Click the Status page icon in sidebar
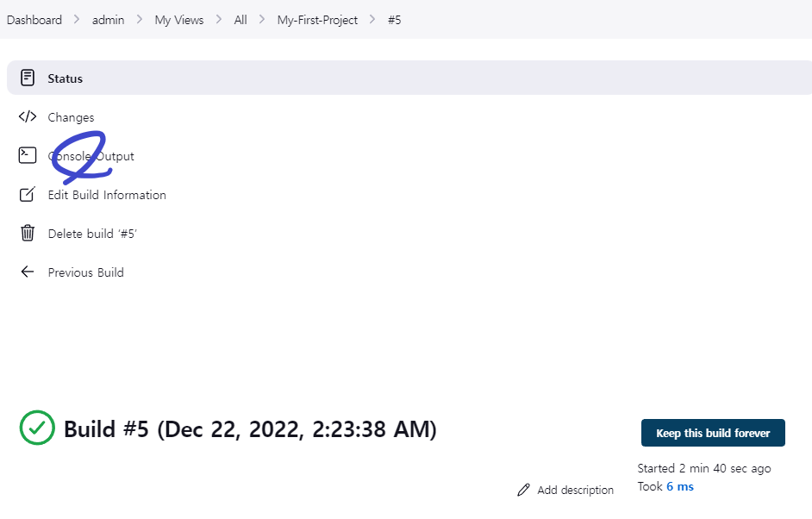812x519 pixels. (28, 78)
